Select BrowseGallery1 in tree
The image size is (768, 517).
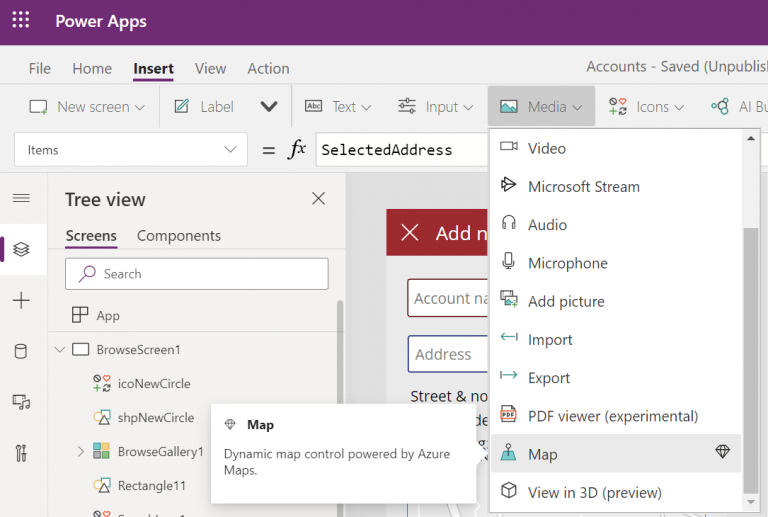click(x=161, y=451)
